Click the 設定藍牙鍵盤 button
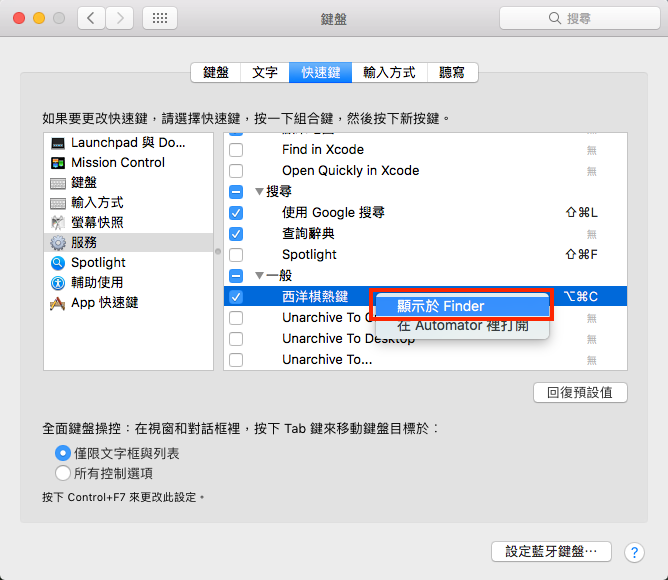 [551, 551]
